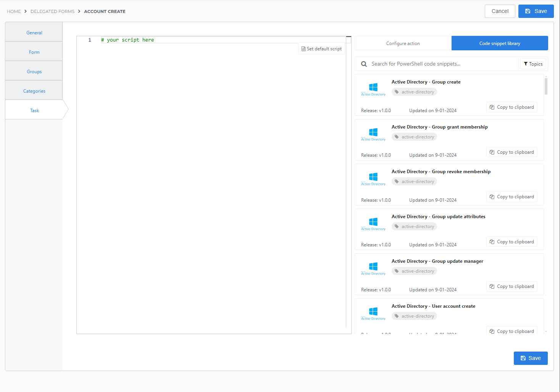Click the Active Directory logo on User account create
The height and width of the screenshot is (392, 560).
click(373, 314)
